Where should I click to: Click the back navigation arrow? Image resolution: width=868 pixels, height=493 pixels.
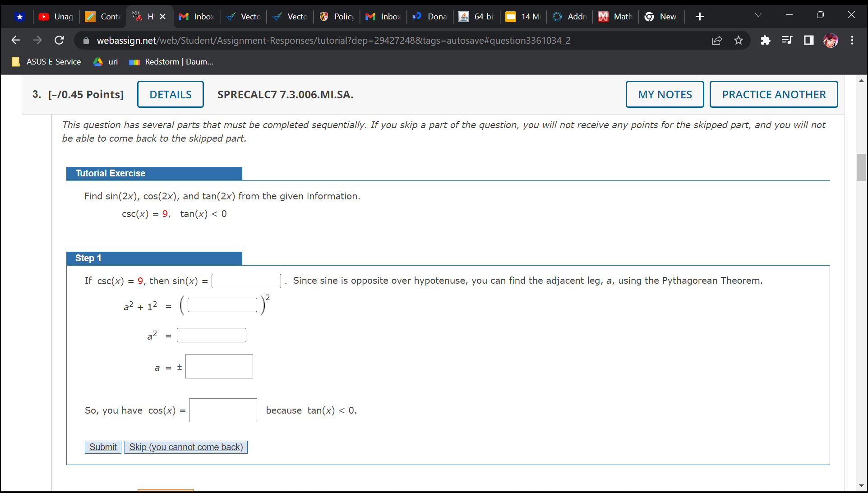tap(16, 41)
